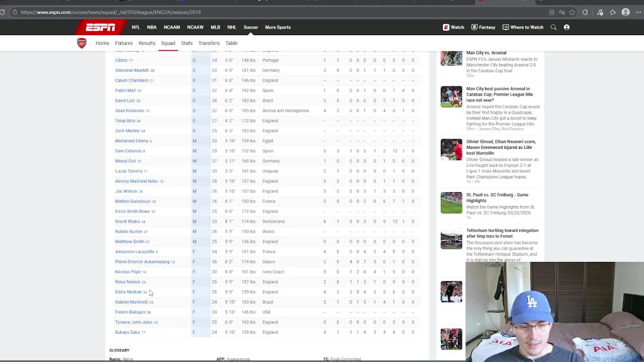The image size is (644, 362).
Task: Switch to the Results tab
Action: point(147,43)
